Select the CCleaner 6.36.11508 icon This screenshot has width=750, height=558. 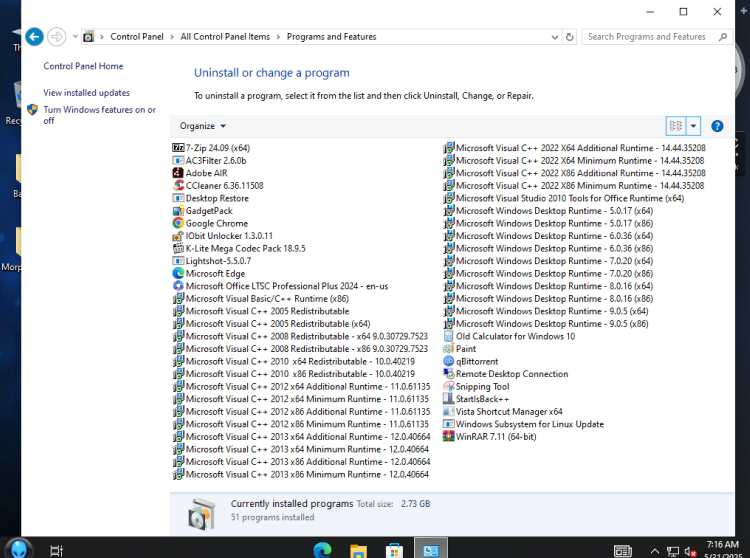tap(178, 185)
